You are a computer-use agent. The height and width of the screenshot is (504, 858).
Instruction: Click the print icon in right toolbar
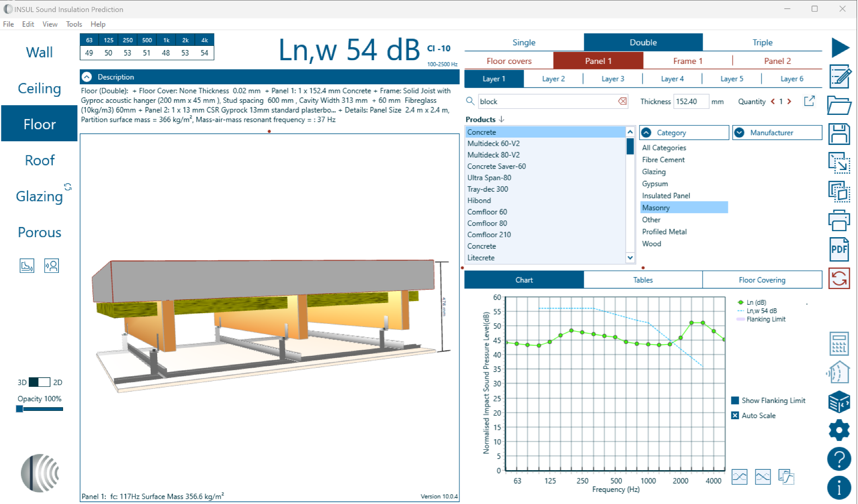(x=839, y=220)
